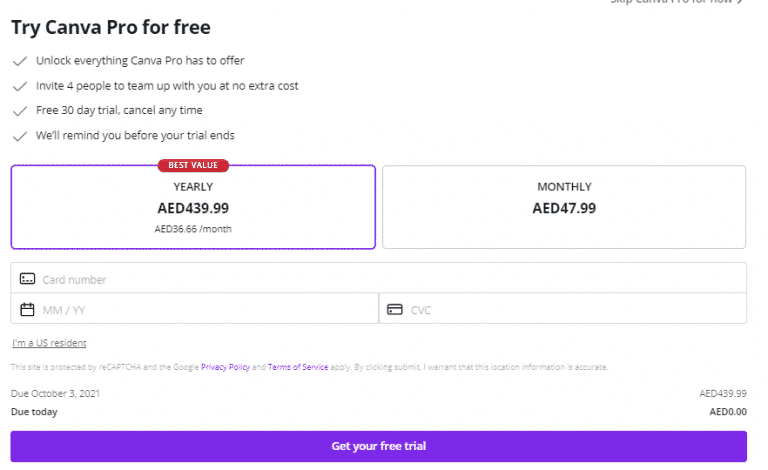Click the checkmark beside Unlock everything Canva Pro
This screenshot has height=470, width=768.
tap(19, 61)
